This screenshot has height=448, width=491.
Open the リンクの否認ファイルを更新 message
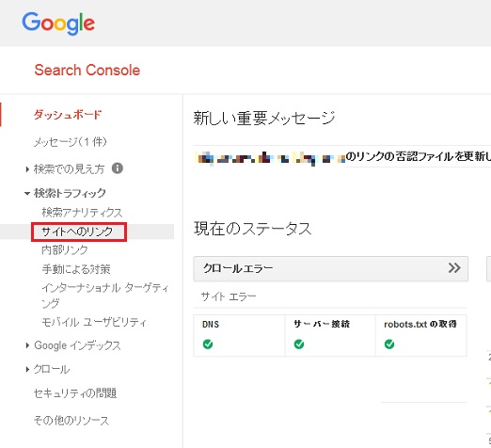pyautogui.click(x=418, y=156)
